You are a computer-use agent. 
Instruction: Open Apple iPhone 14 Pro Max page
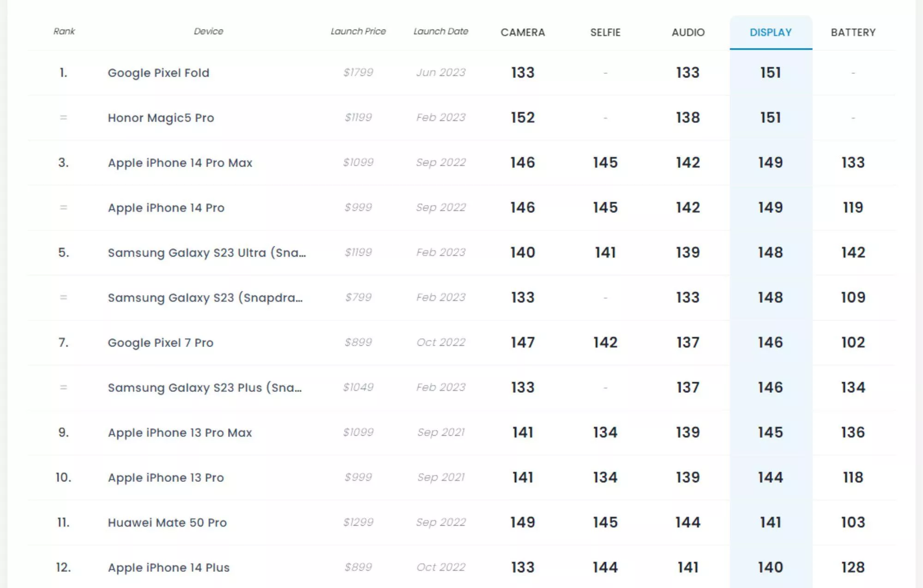click(180, 163)
